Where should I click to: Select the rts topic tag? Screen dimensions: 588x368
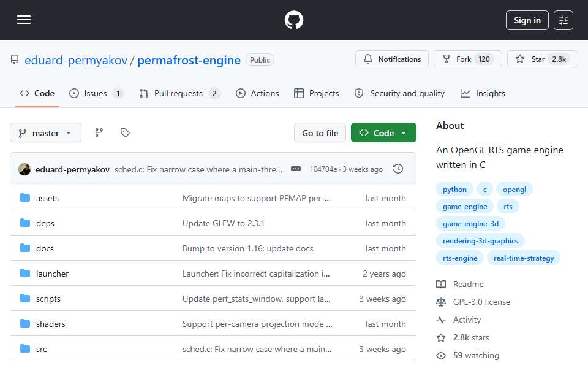(x=508, y=207)
